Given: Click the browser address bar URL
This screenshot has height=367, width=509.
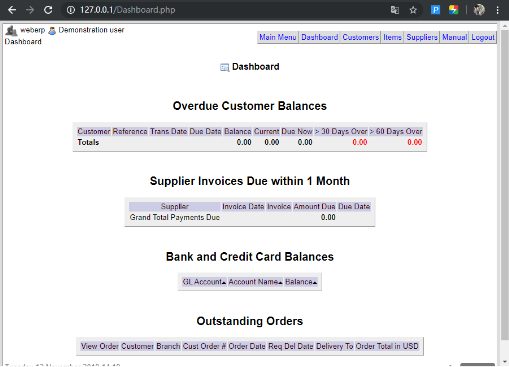Looking at the screenshot, I should click(127, 10).
